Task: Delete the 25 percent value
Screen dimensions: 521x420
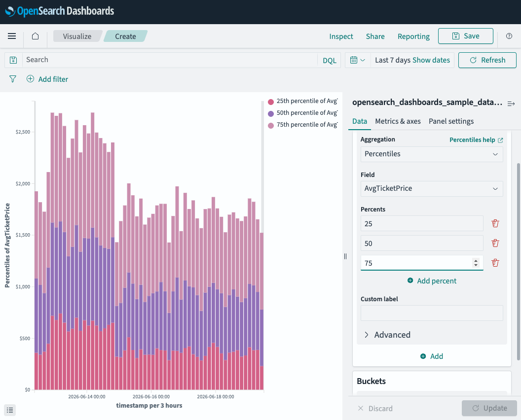Action: pos(495,223)
